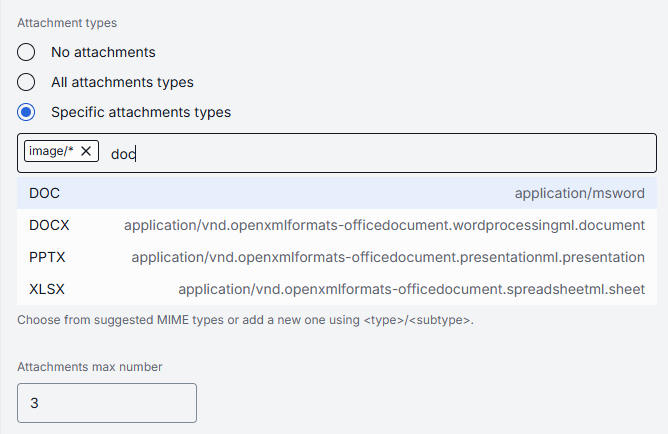Focus the Attachments max number field

[x=107, y=402]
